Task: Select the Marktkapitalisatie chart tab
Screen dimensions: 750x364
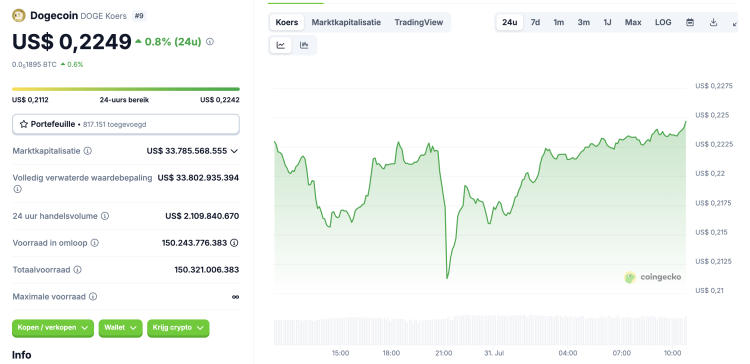Action: click(346, 22)
